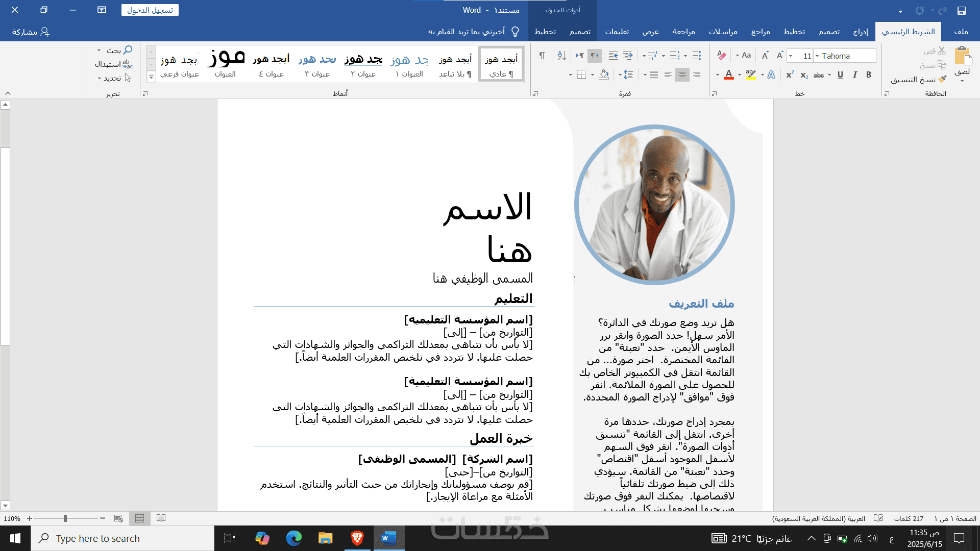Click the Brave browser taskbar icon
The height and width of the screenshot is (551, 980).
click(x=357, y=538)
